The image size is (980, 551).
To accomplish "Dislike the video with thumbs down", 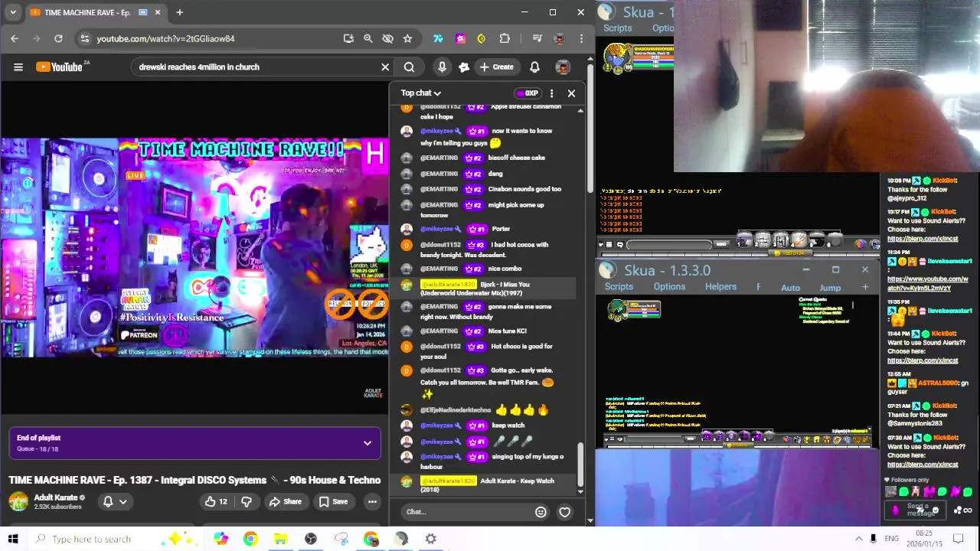I will (247, 502).
